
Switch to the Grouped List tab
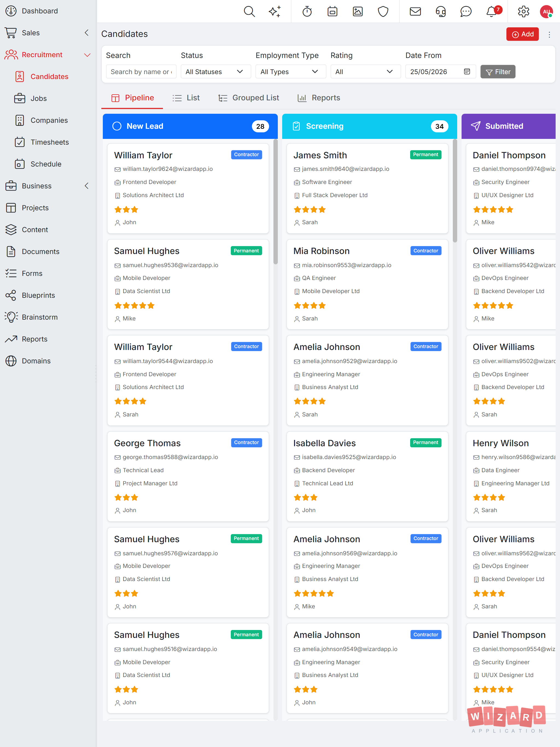pos(249,98)
